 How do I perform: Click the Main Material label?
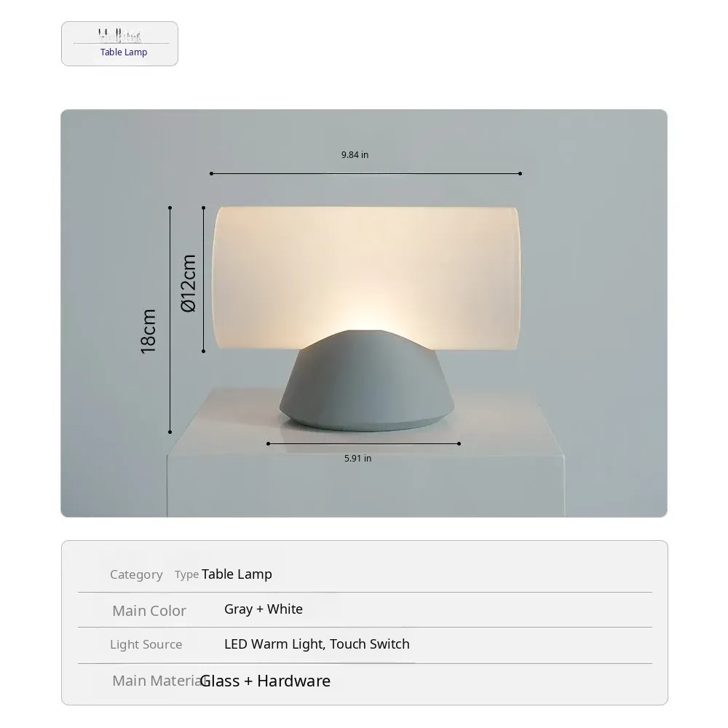(x=158, y=681)
